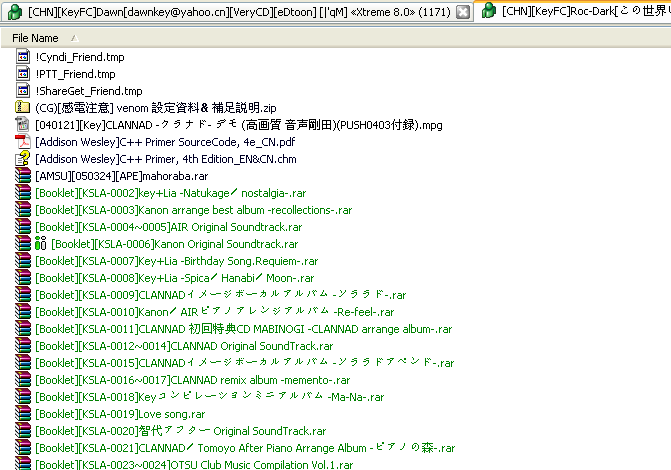Image resolution: width=671 pixels, height=470 pixels.
Task: Click the rar icon of KSLA-0010 Re-feel
Action: 23,312
